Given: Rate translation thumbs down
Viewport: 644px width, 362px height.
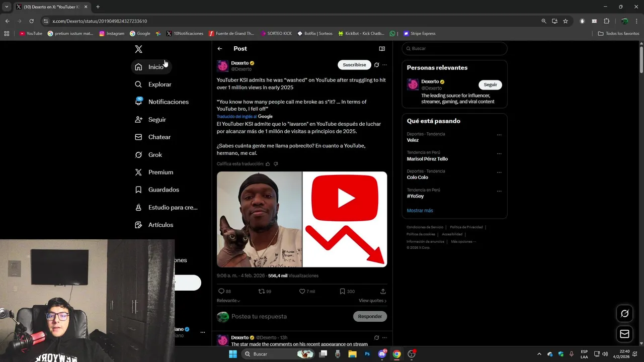Looking at the screenshot, I should pos(276,164).
